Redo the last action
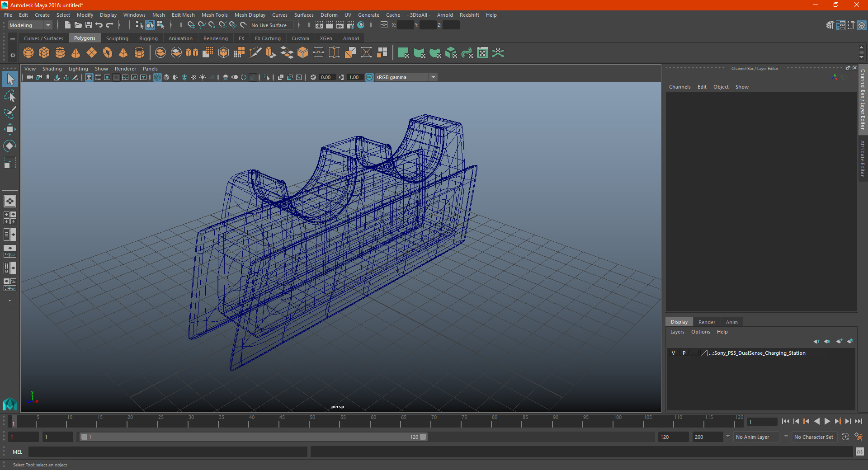This screenshot has height=470, width=868. click(109, 25)
